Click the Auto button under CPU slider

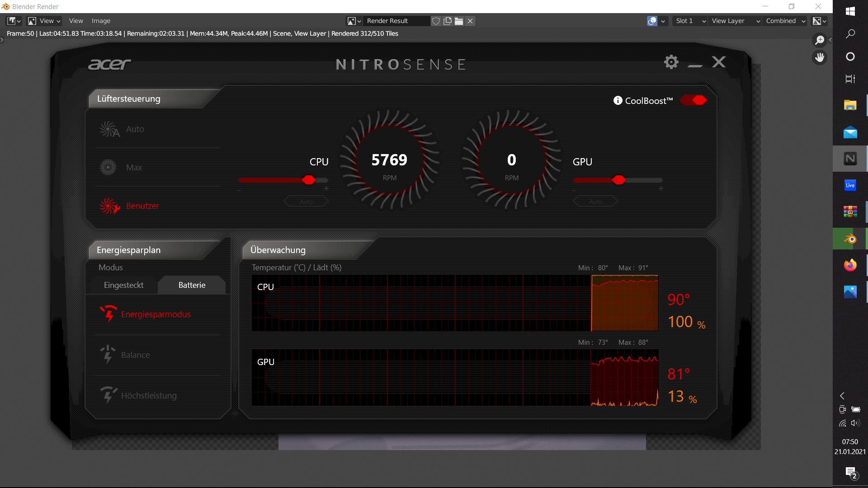[306, 202]
